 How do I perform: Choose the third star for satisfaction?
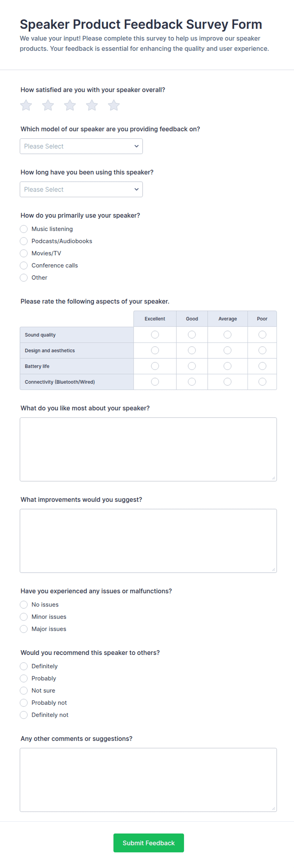click(70, 105)
